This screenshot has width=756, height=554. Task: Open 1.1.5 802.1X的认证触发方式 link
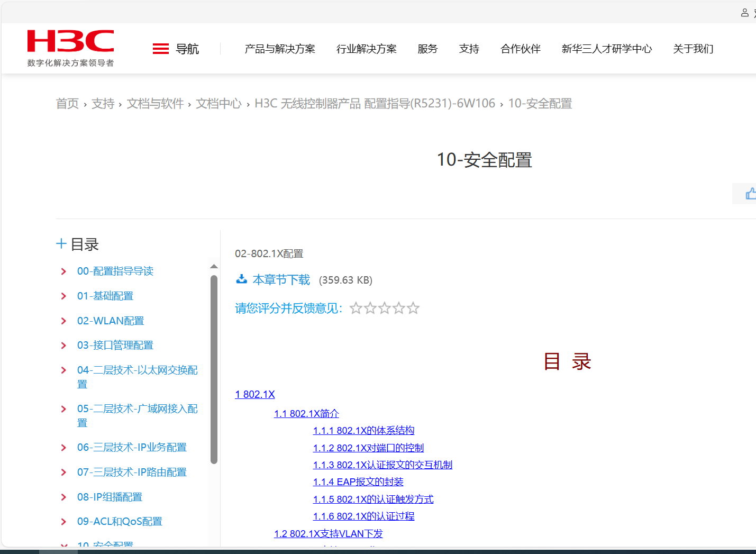373,499
